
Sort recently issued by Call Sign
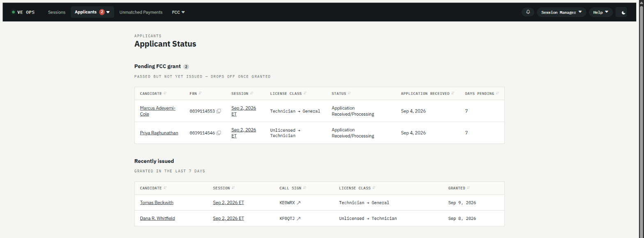293,188
